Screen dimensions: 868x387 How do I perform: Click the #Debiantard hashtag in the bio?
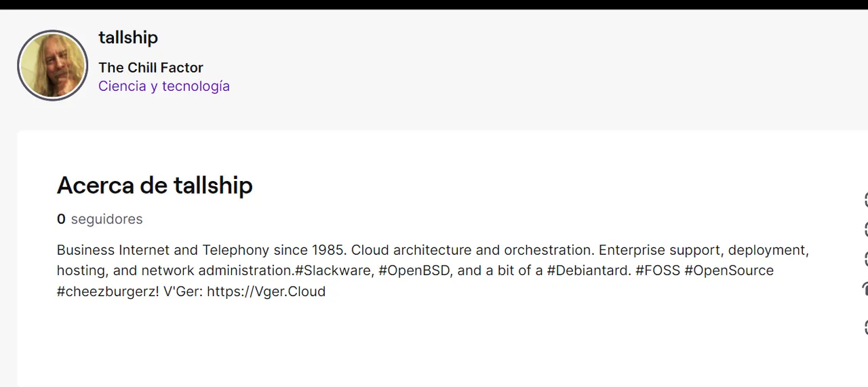click(x=587, y=270)
